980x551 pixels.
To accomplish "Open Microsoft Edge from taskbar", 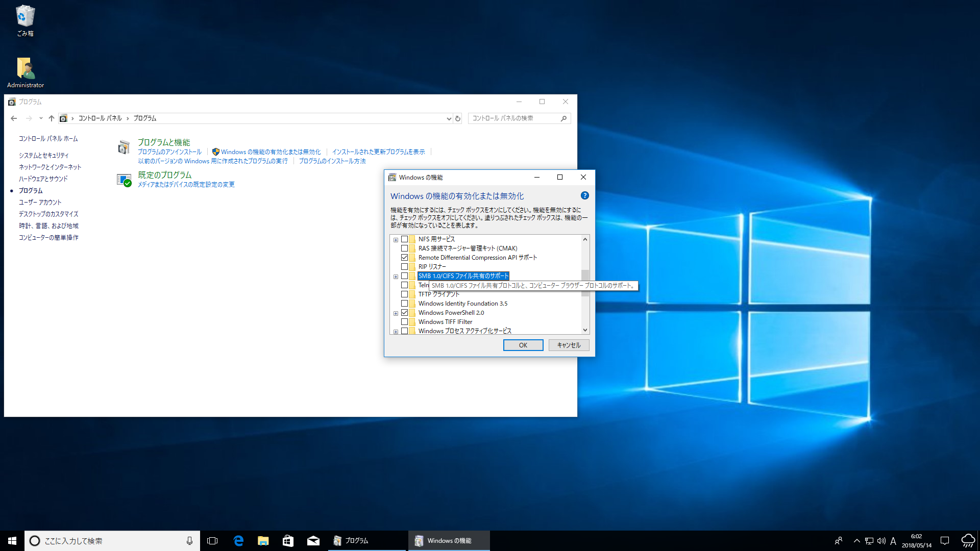I will [x=238, y=541].
